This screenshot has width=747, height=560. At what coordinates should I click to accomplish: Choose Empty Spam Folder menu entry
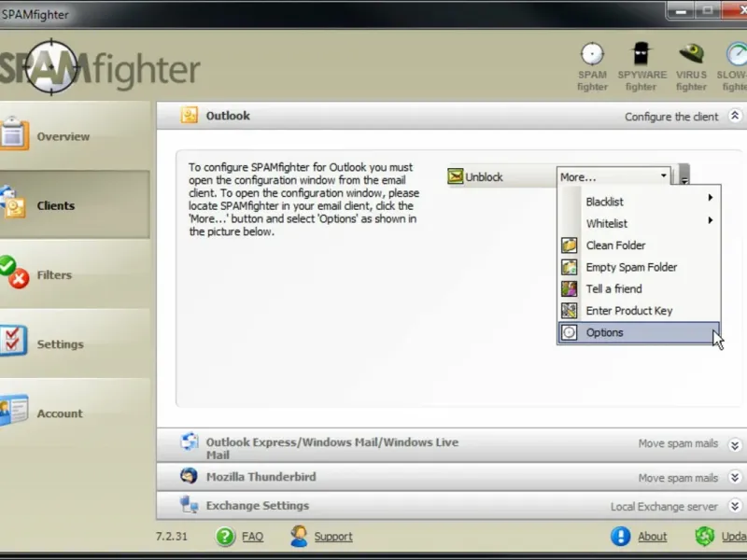(639, 267)
